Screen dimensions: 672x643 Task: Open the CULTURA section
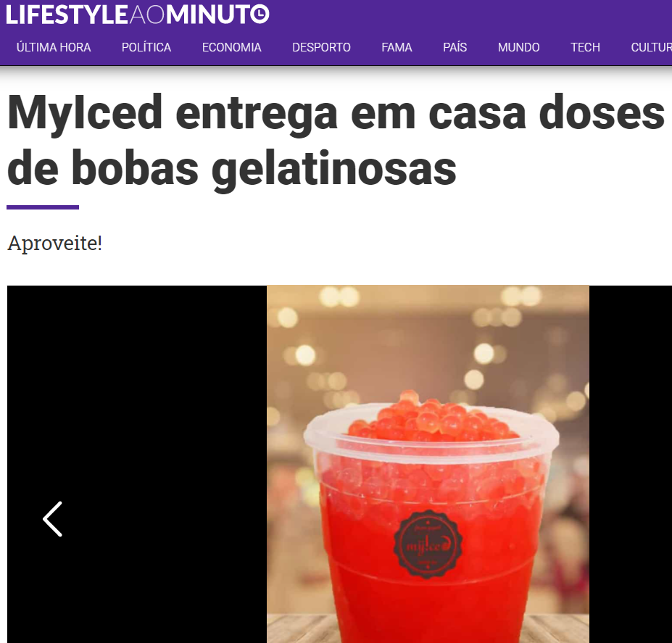point(652,47)
